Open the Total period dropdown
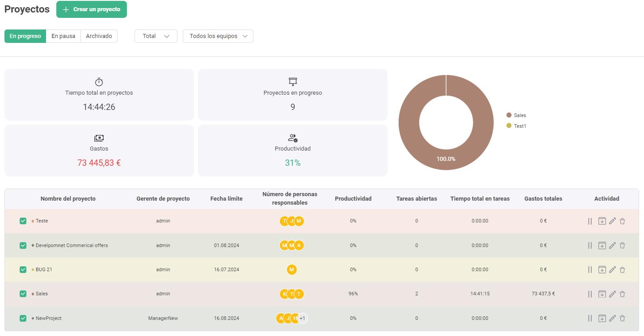 click(156, 36)
